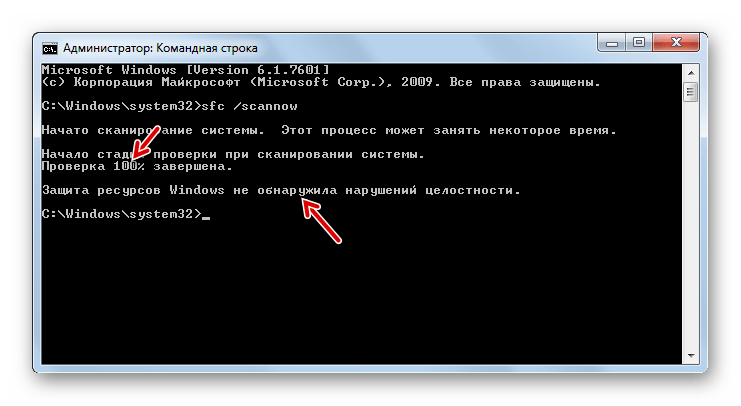Click the Проверка 100% завершена line
The height and width of the screenshot is (406, 741).
137,166
